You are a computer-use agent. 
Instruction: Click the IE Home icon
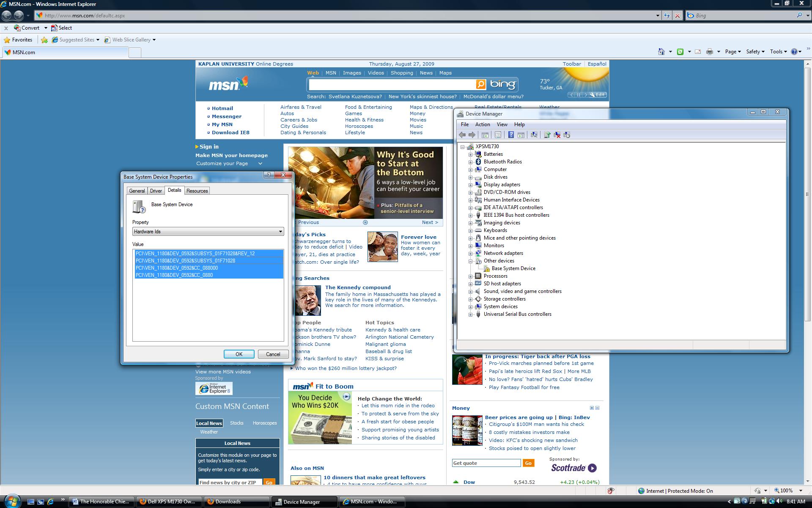tap(661, 52)
